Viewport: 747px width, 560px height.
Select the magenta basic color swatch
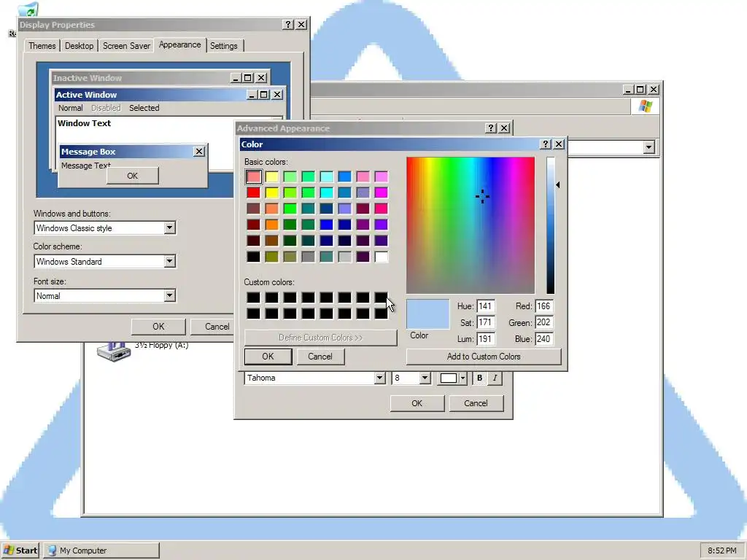point(381,192)
